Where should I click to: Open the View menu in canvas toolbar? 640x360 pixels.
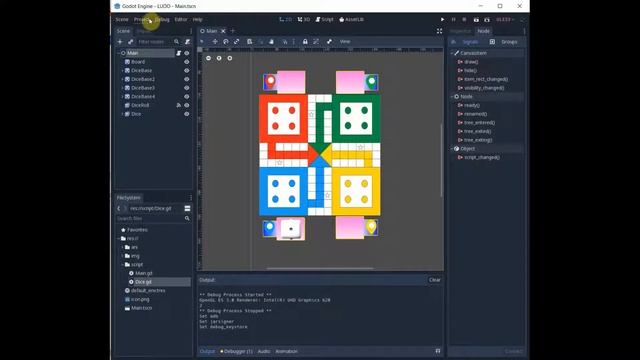tap(345, 42)
